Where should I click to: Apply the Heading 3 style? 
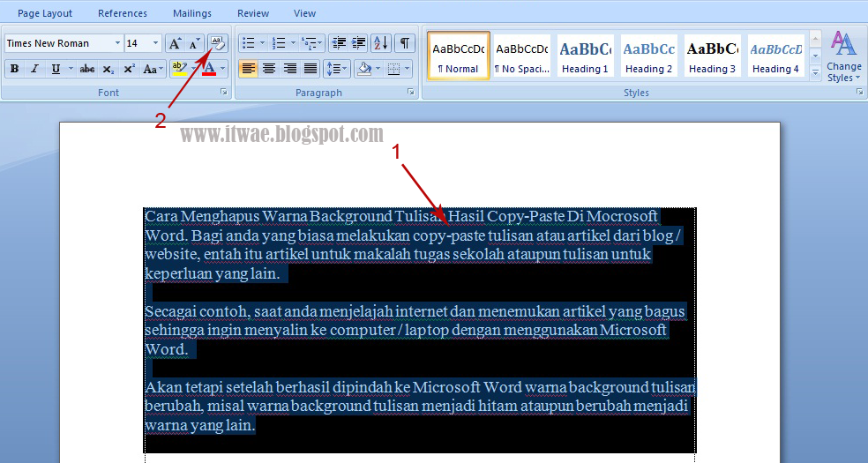tap(712, 56)
